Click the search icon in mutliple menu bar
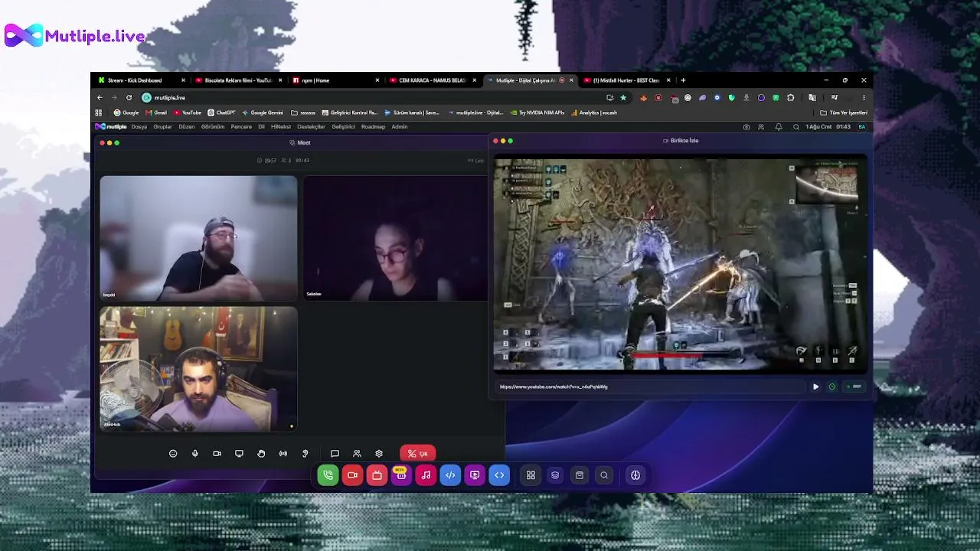The width and height of the screenshot is (980, 551). pos(796,127)
